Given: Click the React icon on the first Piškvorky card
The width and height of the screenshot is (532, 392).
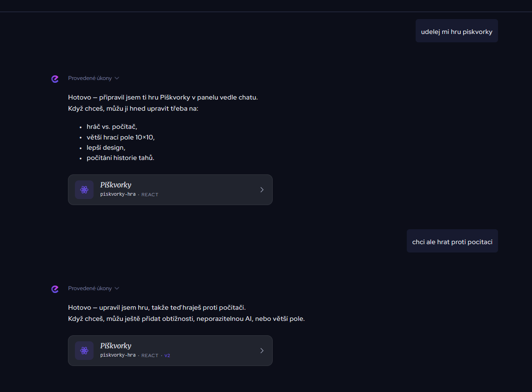Looking at the screenshot, I should (84, 190).
